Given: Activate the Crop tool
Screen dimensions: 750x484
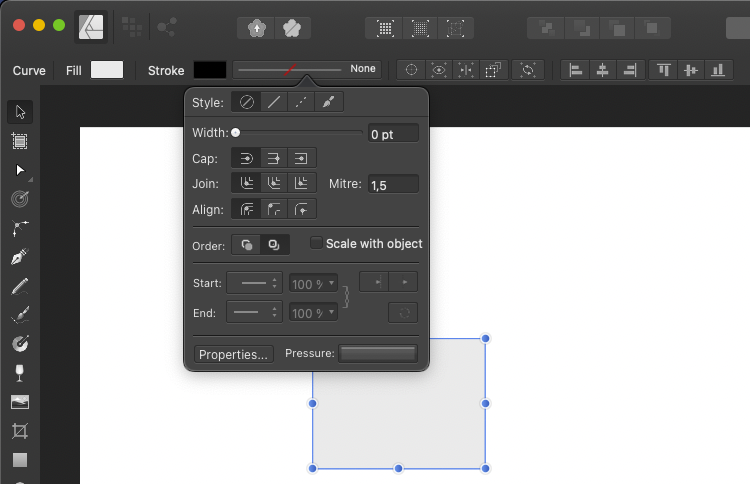Looking at the screenshot, I should click(x=20, y=431).
